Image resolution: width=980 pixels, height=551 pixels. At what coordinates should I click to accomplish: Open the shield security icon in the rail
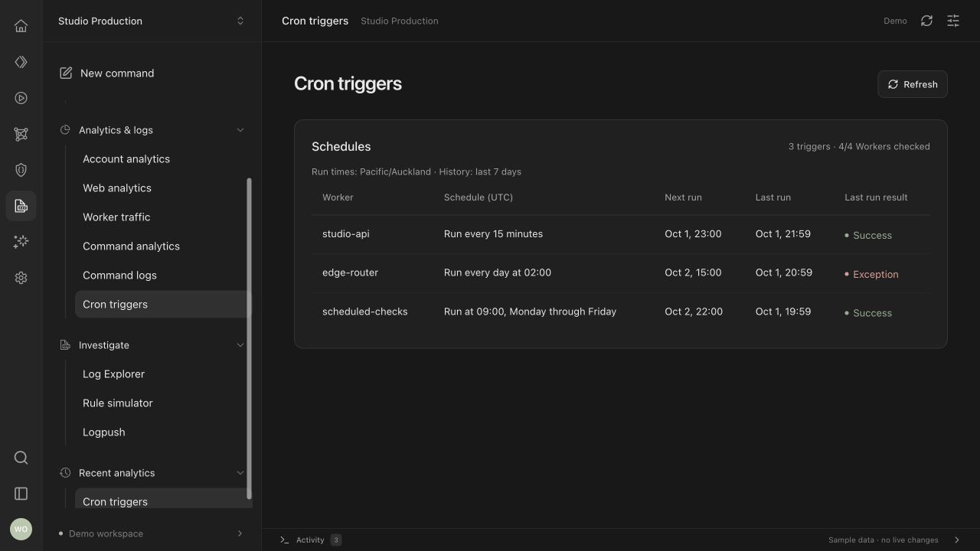click(21, 170)
